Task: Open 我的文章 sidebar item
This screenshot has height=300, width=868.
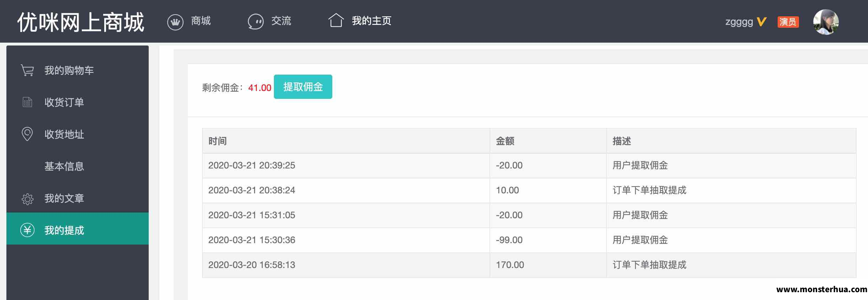Action: pos(78,198)
